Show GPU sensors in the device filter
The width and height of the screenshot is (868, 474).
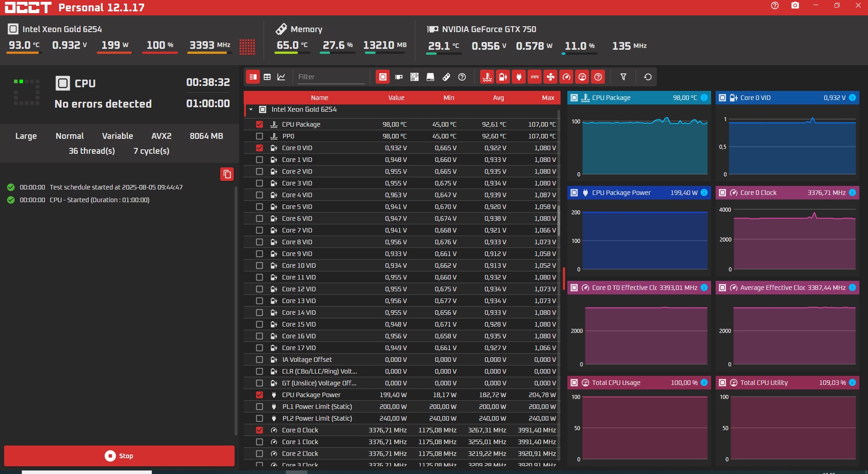click(399, 77)
